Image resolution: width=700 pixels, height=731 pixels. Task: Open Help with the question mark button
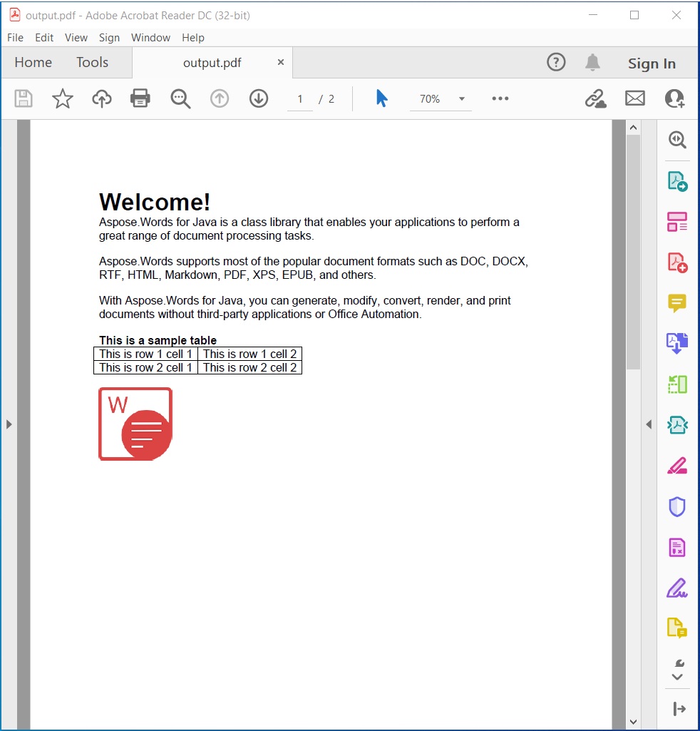pyautogui.click(x=556, y=63)
